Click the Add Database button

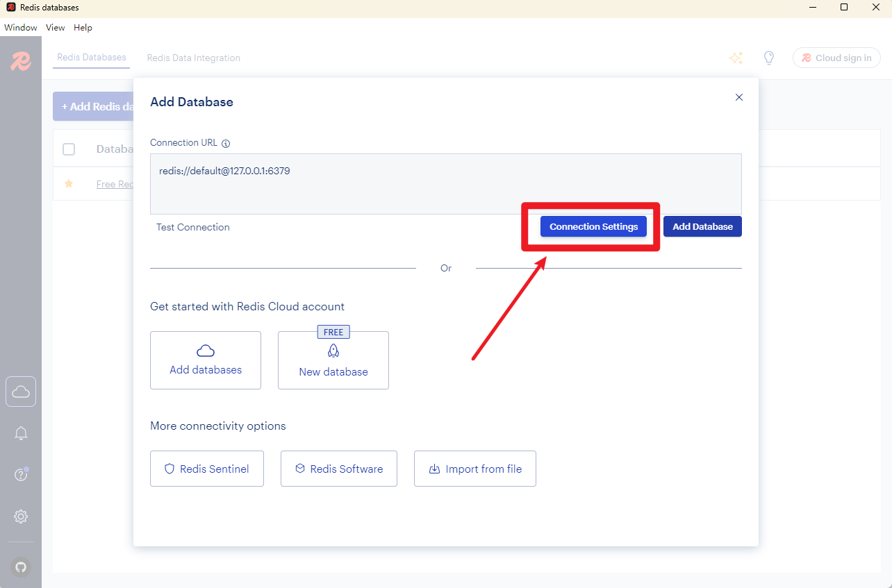(x=702, y=226)
